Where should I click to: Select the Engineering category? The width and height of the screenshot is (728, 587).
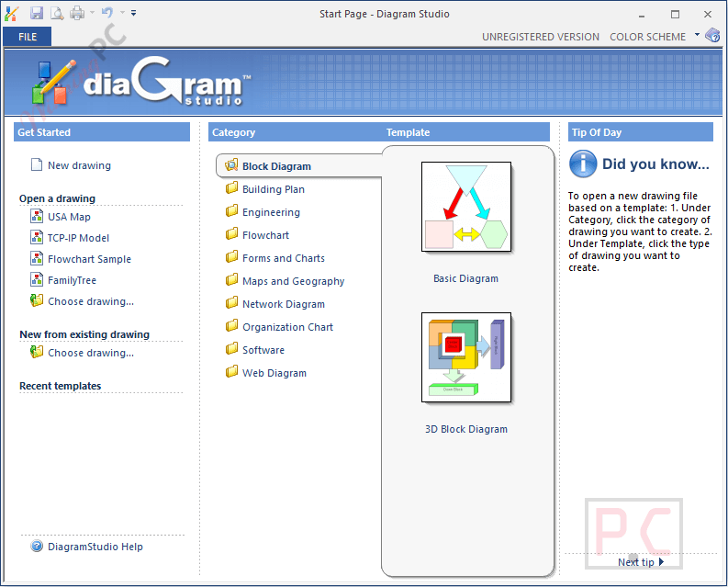point(271,212)
